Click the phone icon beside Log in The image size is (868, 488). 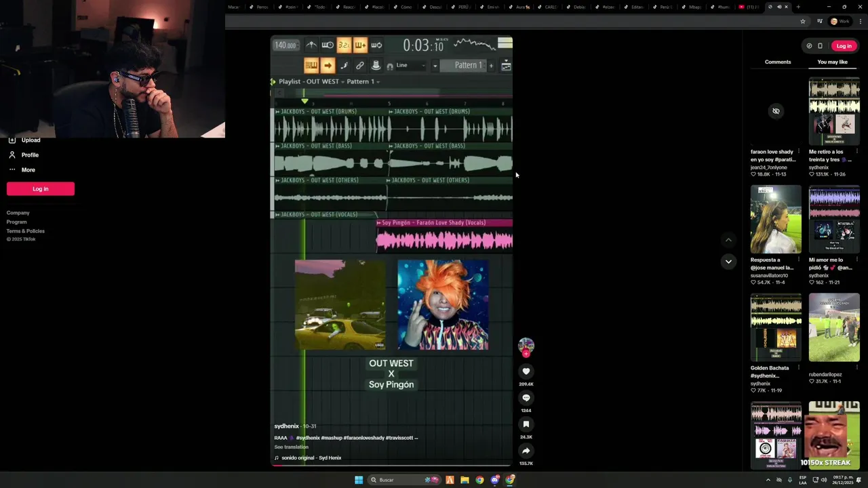tap(820, 46)
